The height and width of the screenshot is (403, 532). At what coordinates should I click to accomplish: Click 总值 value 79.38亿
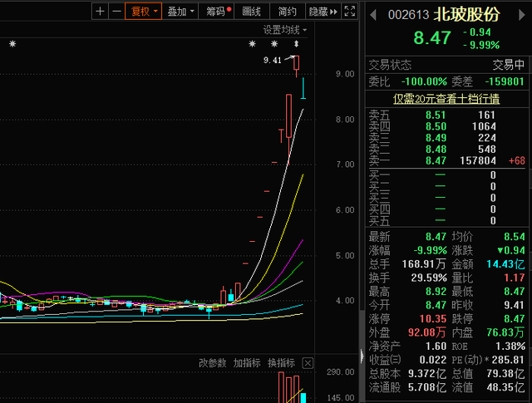pyautogui.click(x=505, y=373)
